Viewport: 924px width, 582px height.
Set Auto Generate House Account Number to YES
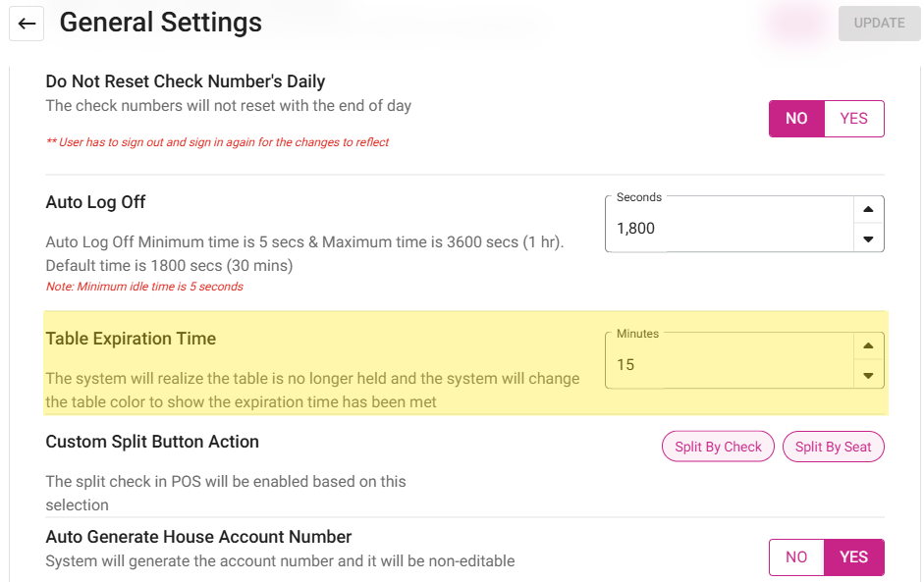(853, 557)
